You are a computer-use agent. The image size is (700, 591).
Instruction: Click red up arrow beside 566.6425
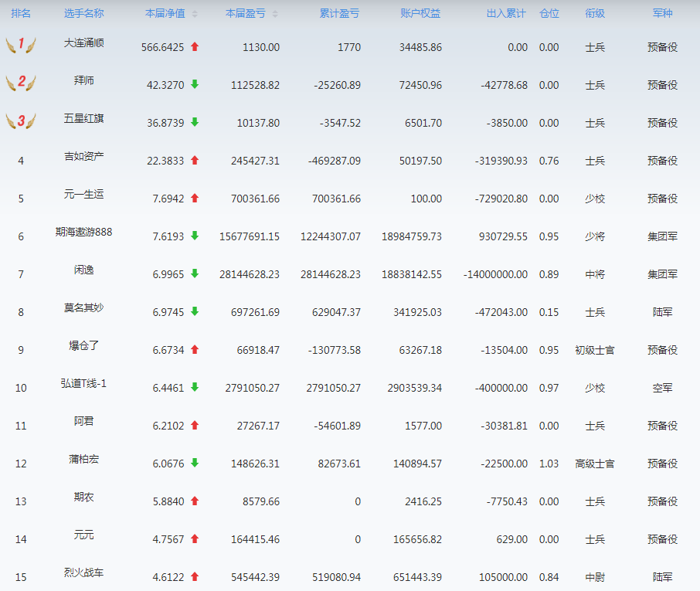click(x=195, y=46)
